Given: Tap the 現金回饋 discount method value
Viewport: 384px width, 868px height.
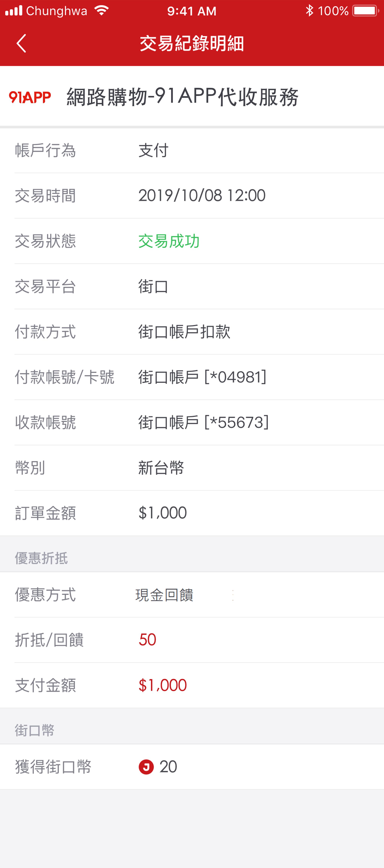Looking at the screenshot, I should pos(164,595).
